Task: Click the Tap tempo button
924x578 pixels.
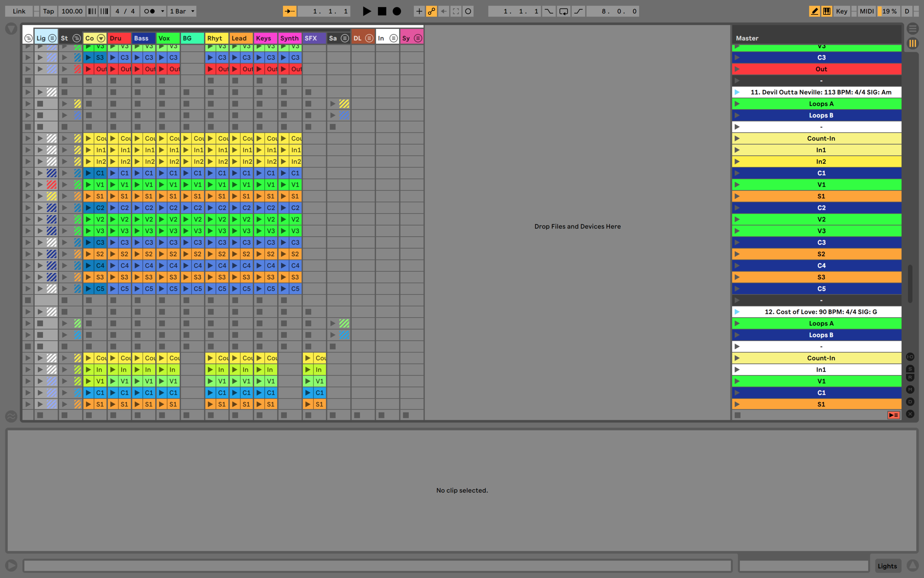Action: tap(48, 11)
